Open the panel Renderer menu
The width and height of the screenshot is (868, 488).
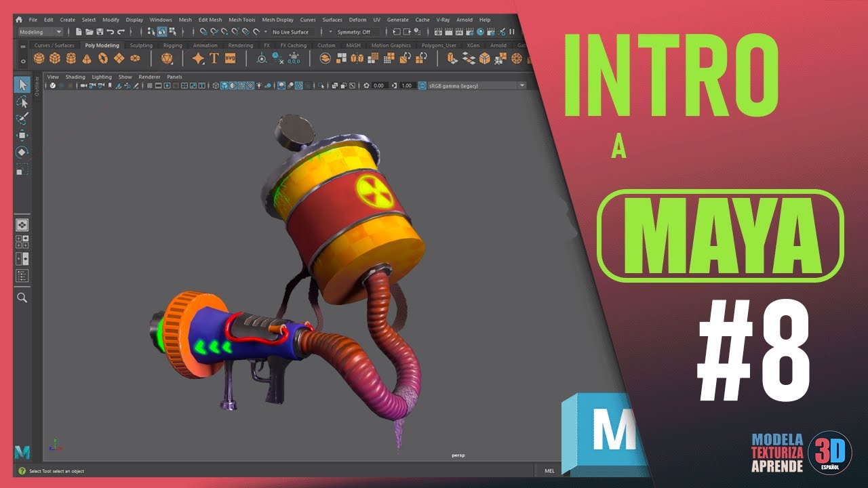point(149,77)
